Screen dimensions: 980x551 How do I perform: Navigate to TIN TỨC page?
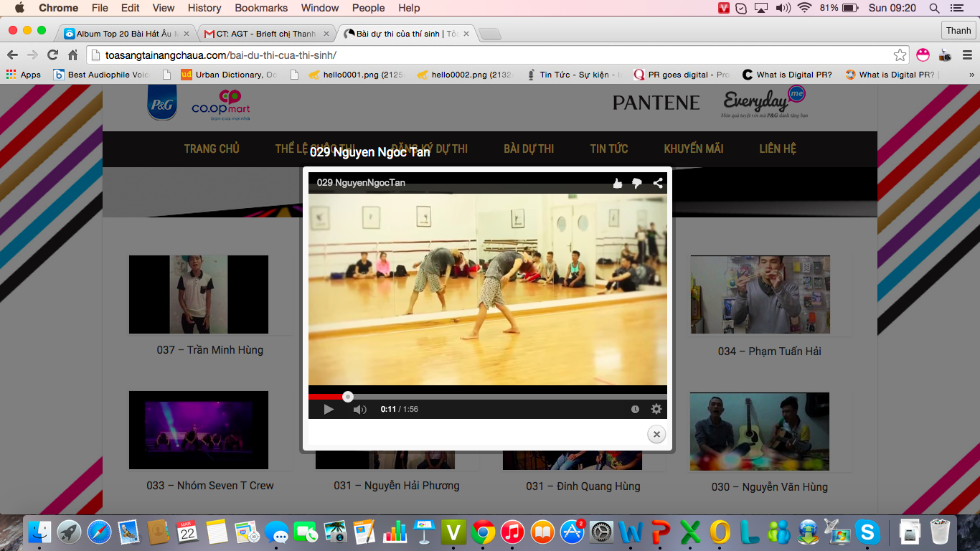coord(608,149)
